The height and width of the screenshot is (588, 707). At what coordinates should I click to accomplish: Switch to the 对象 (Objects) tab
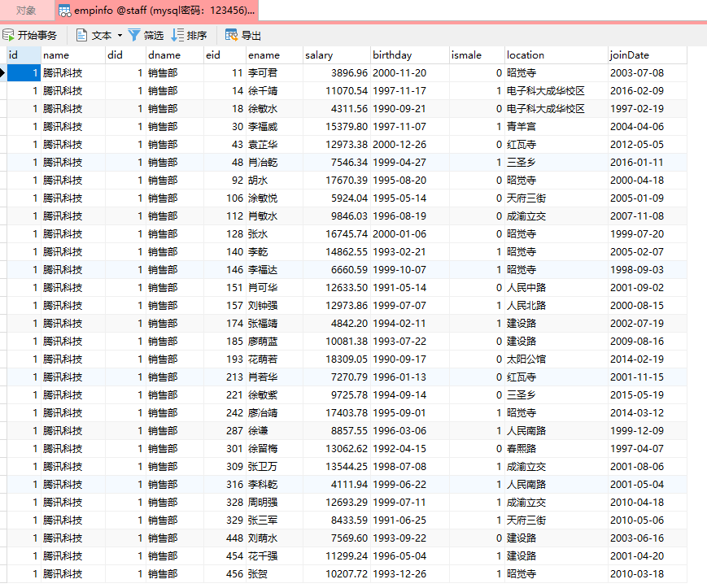tap(26, 11)
